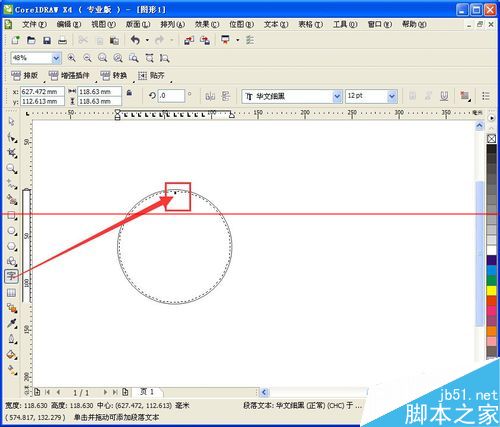Screen dimensions: 500x427
Task: Click the Zoom to Page icon
Action: tap(134, 58)
